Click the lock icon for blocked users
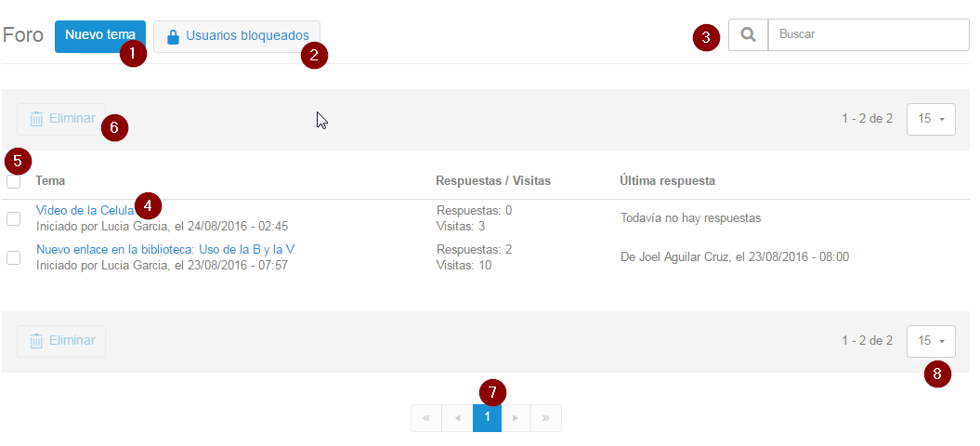The width and height of the screenshot is (980, 446). (172, 37)
